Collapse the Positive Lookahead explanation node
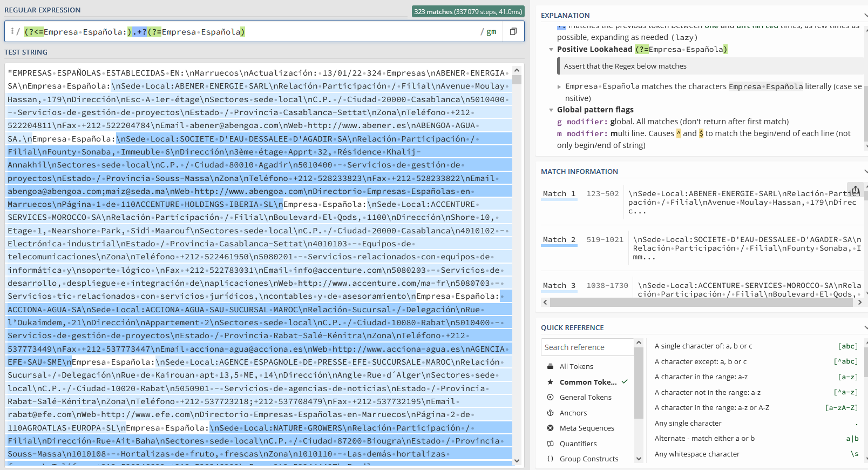The height and width of the screenshot is (470, 868). click(x=551, y=49)
